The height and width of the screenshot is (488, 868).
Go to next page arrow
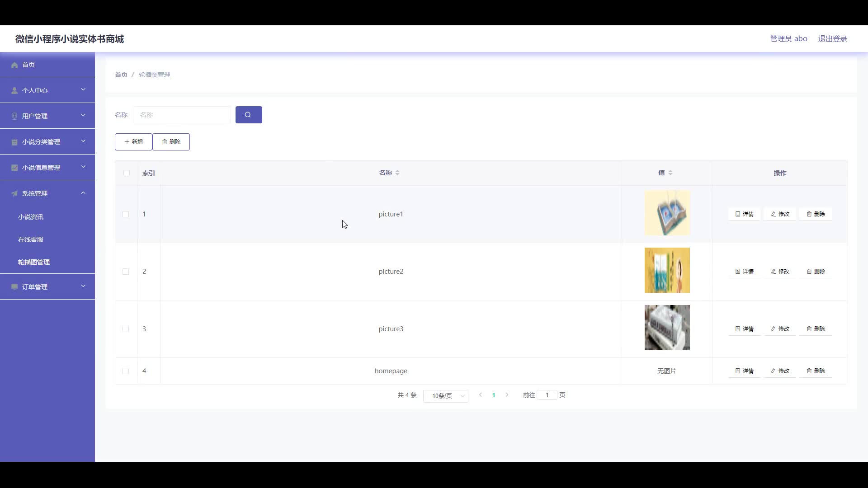[x=507, y=395]
